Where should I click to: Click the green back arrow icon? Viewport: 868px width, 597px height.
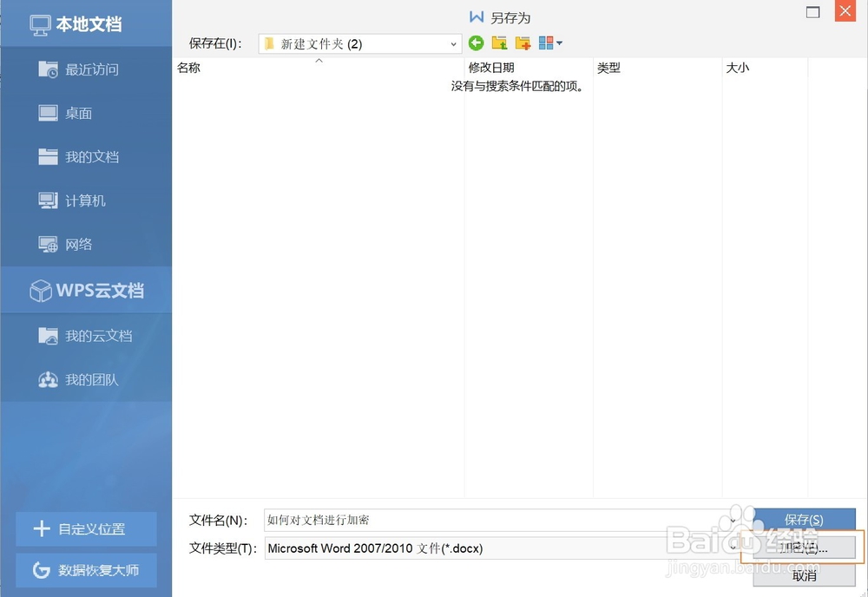pos(476,43)
